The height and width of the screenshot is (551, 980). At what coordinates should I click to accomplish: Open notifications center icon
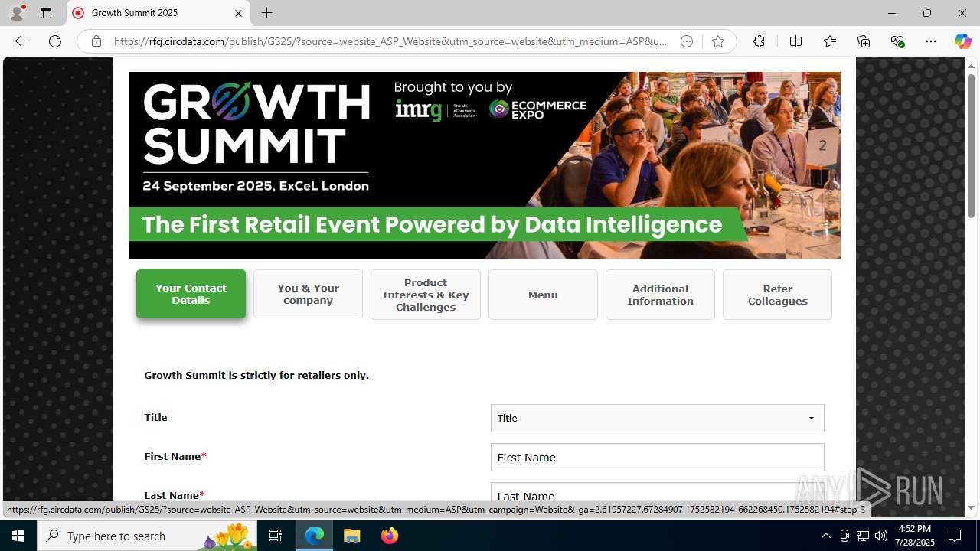pos(955,536)
